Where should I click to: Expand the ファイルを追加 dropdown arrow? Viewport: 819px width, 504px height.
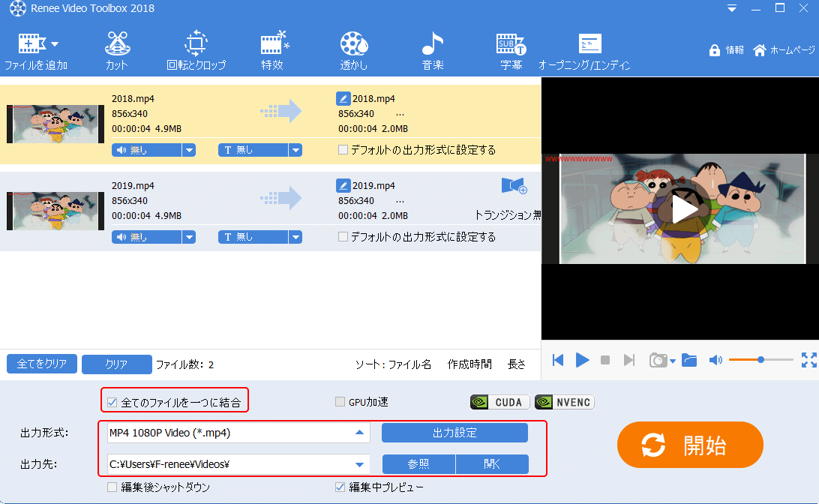tap(55, 43)
